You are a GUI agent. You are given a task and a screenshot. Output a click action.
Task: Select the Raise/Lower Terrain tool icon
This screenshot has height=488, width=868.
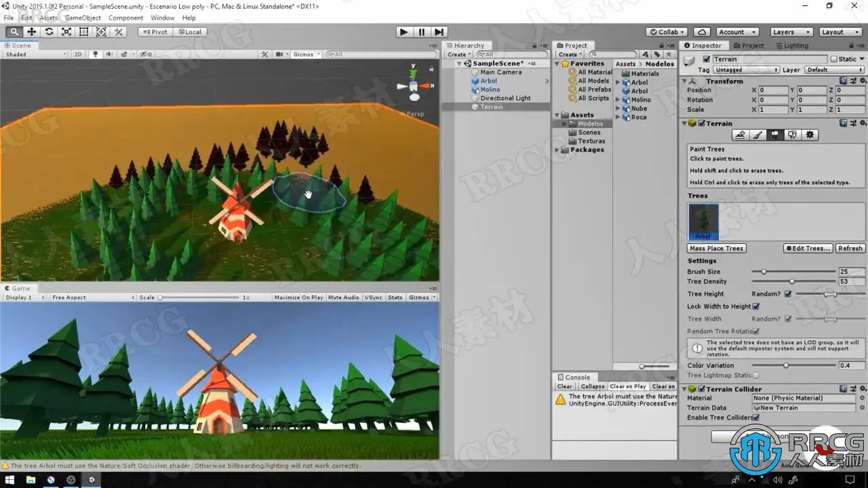[x=741, y=135]
